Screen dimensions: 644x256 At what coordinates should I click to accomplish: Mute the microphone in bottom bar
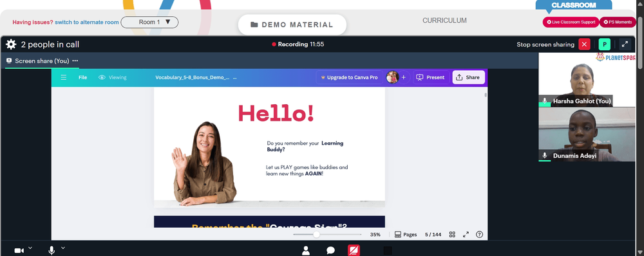52,250
